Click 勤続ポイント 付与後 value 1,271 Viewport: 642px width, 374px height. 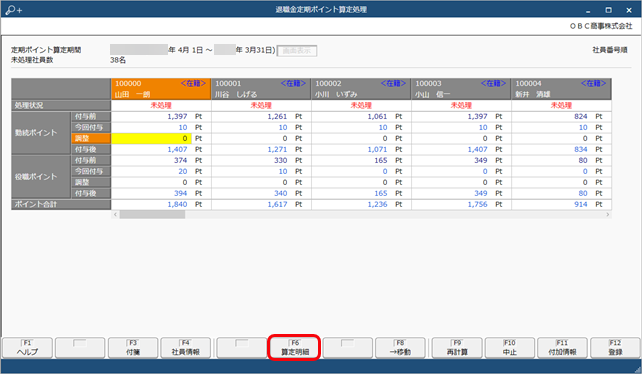[x=277, y=150]
